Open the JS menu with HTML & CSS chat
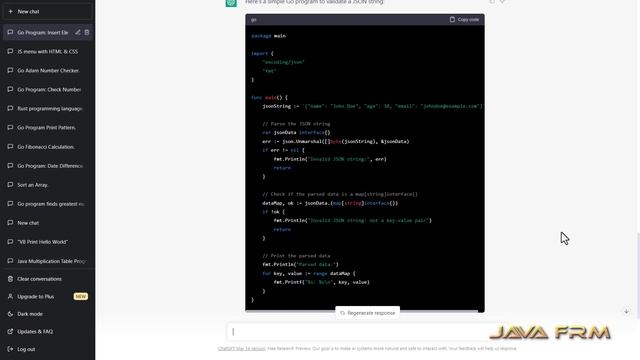640x360 pixels. click(47, 51)
